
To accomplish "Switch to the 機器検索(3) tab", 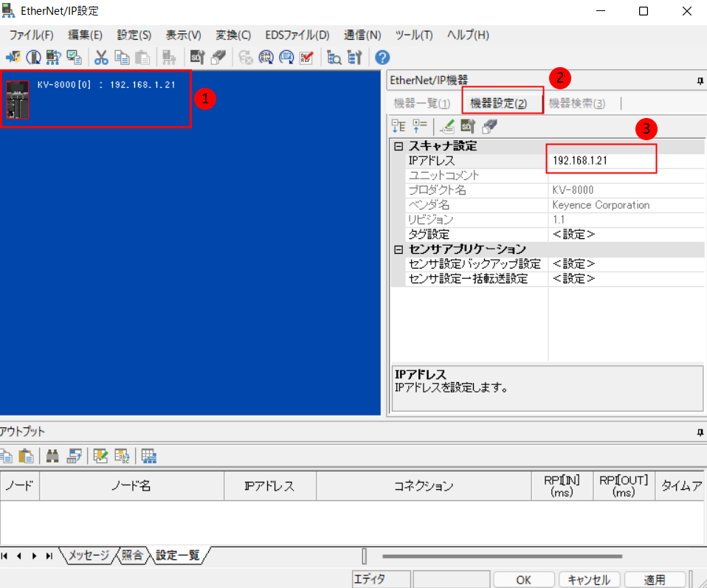I will (x=576, y=103).
